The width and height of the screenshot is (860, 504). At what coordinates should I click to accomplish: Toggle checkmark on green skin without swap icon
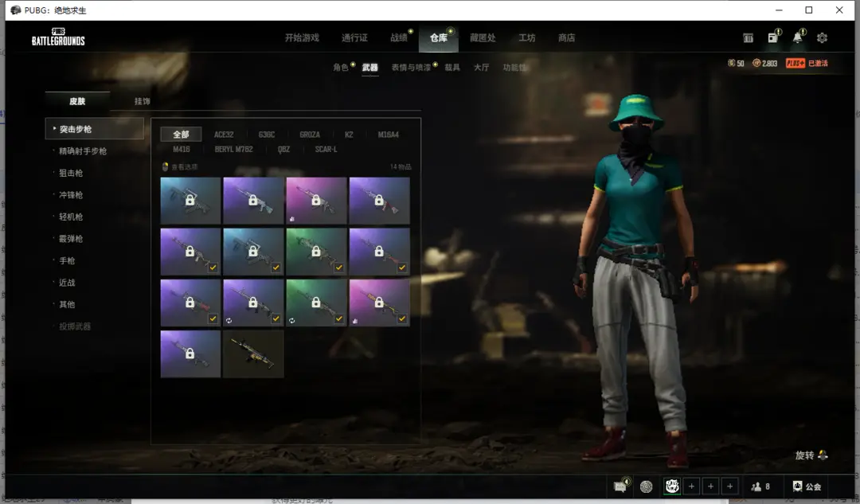coord(339,268)
